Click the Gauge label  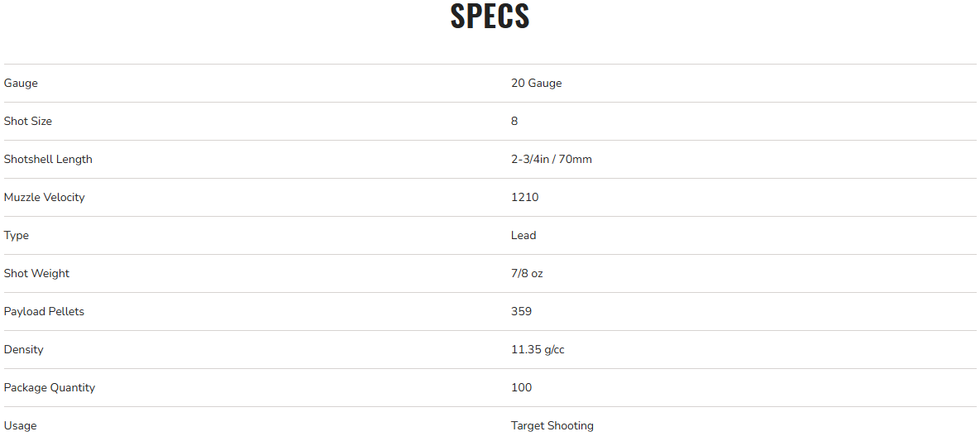pyautogui.click(x=21, y=83)
